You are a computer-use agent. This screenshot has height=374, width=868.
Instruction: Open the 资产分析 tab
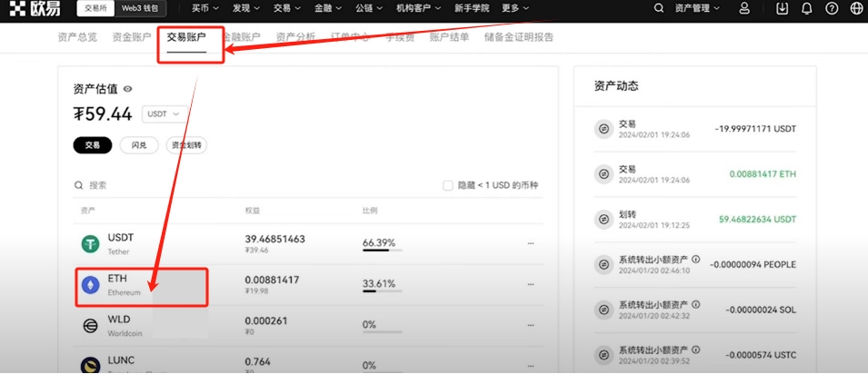295,37
